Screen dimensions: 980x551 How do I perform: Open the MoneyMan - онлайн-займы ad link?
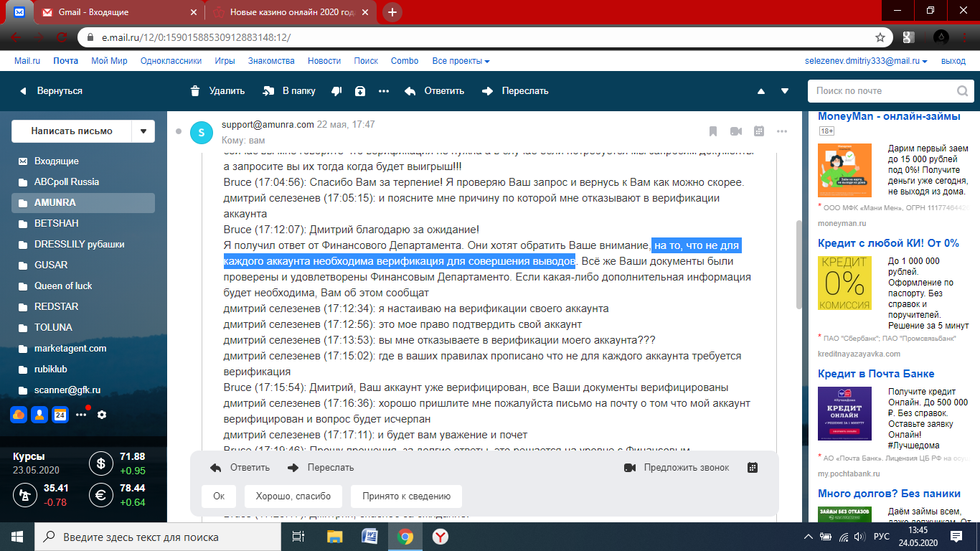click(x=889, y=116)
